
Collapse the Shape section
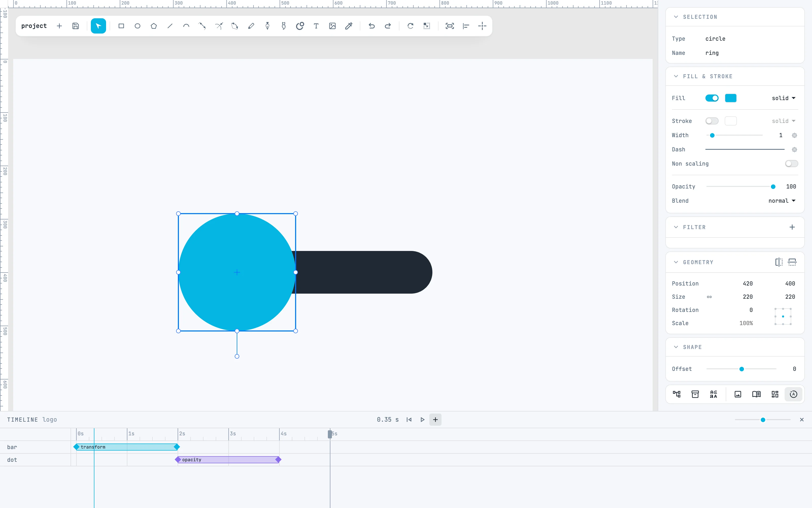point(676,347)
